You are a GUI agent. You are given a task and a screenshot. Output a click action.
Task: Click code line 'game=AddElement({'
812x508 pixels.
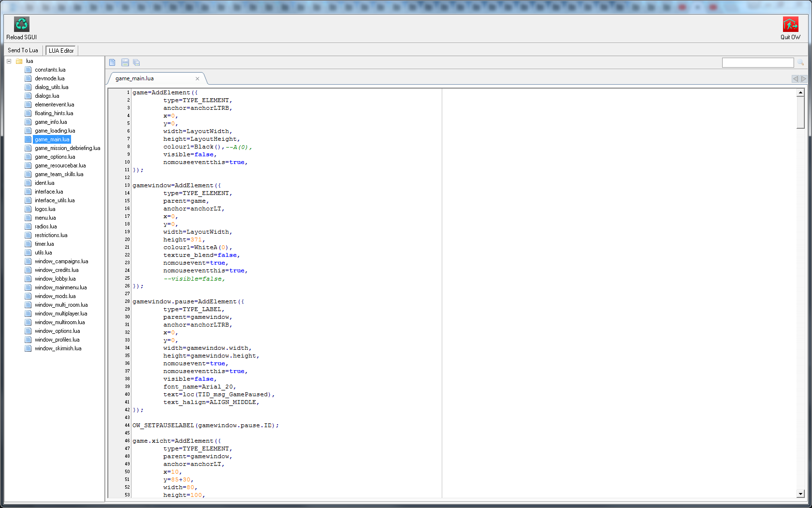[x=165, y=92]
